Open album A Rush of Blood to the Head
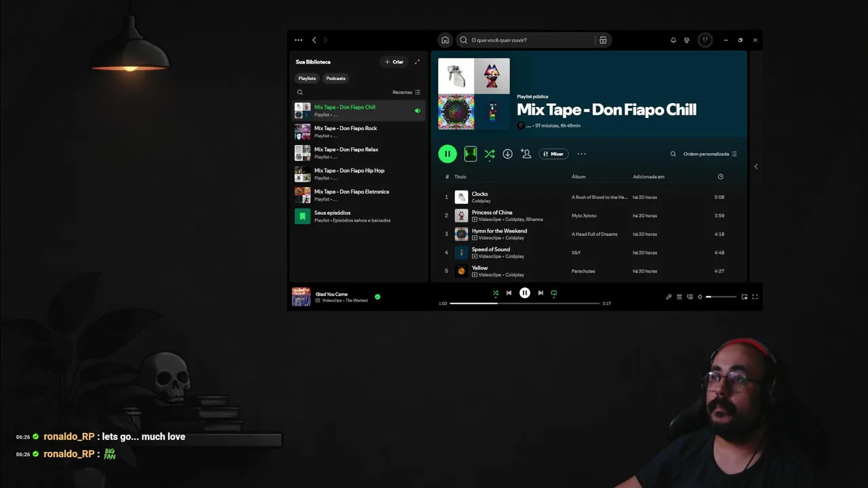 (x=599, y=197)
